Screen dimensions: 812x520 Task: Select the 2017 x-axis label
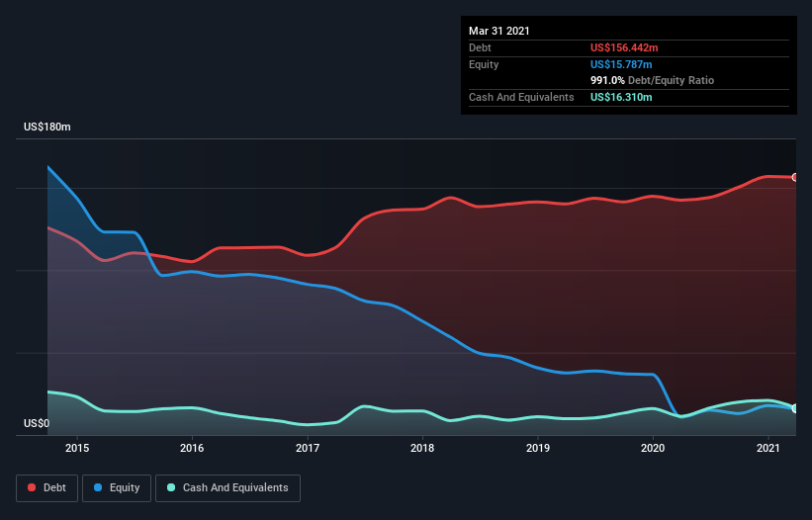(x=308, y=448)
